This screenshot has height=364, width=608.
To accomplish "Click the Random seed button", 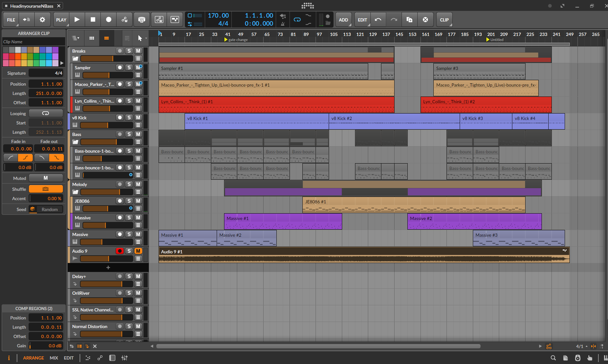I will [x=49, y=209].
